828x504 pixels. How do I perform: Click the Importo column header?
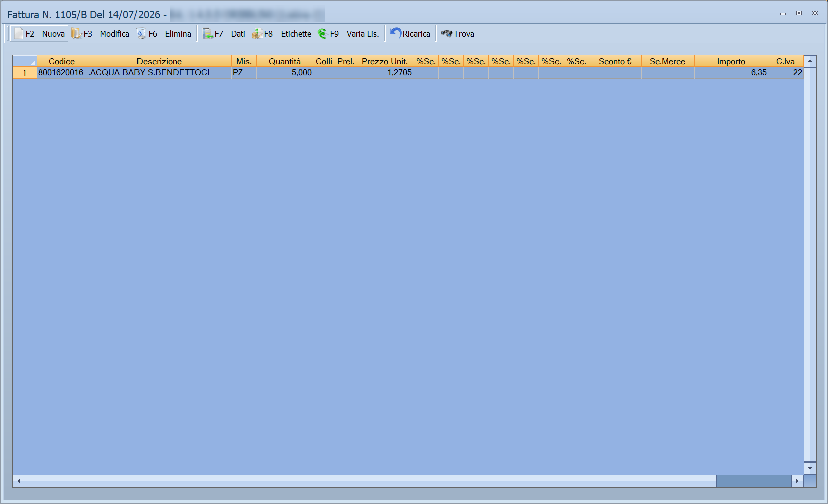click(x=731, y=61)
